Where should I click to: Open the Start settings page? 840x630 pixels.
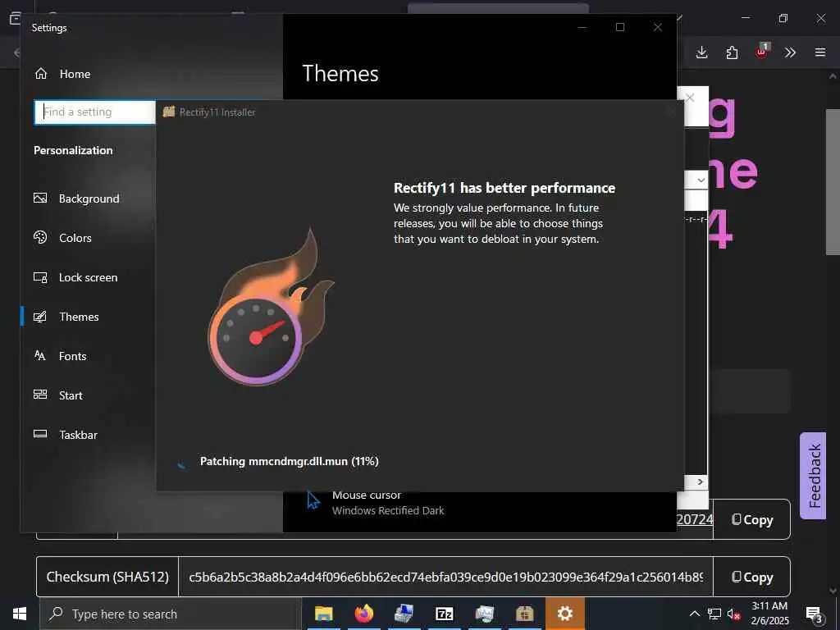pyautogui.click(x=58, y=395)
